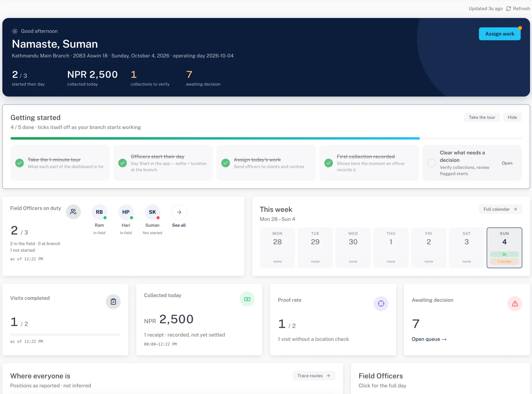Click green check on First collection recorded
532x394 pixels.
coord(329,163)
